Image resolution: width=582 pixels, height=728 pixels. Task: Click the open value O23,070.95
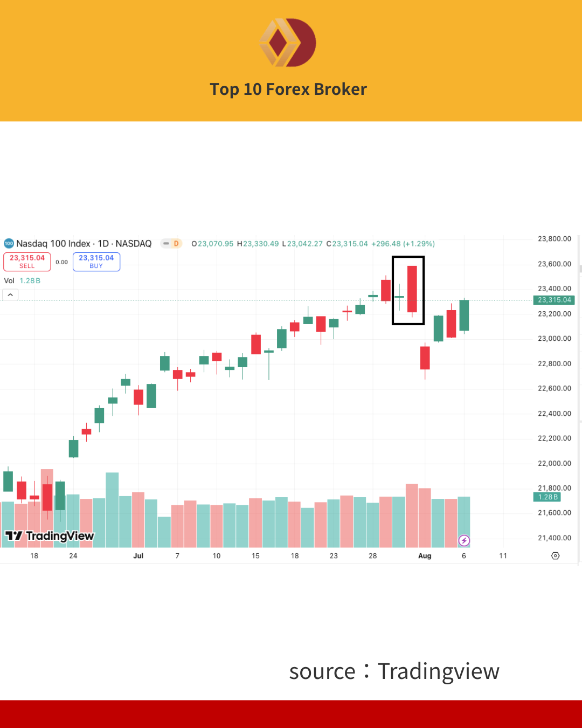click(x=213, y=244)
